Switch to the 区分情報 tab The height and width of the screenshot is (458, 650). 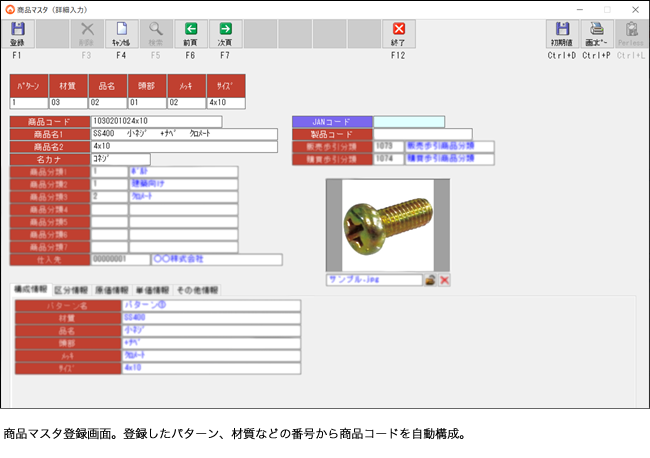[x=70, y=290]
